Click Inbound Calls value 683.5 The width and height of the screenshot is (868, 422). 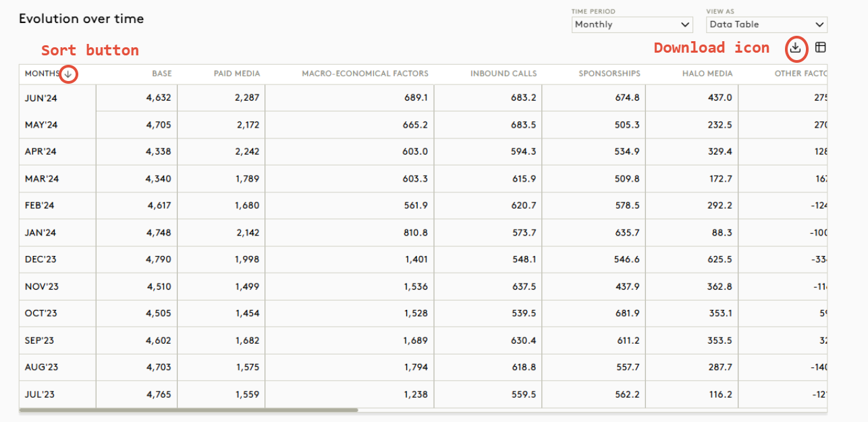click(x=524, y=124)
